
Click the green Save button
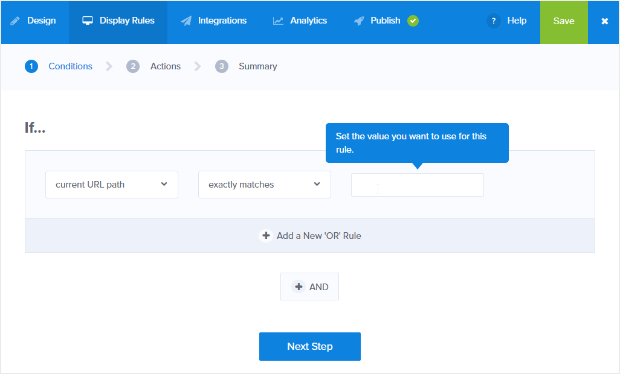[x=563, y=22]
